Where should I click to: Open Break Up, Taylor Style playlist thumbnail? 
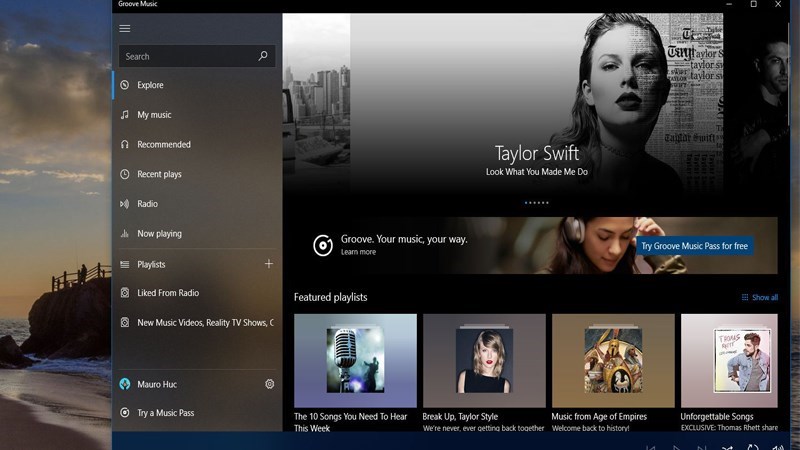point(484,360)
